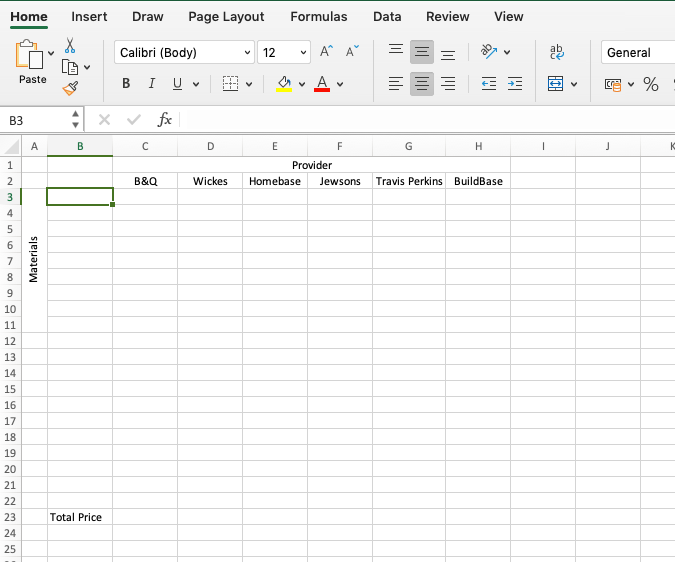Click the Borders icon
This screenshot has height=562, width=675.
[230, 83]
